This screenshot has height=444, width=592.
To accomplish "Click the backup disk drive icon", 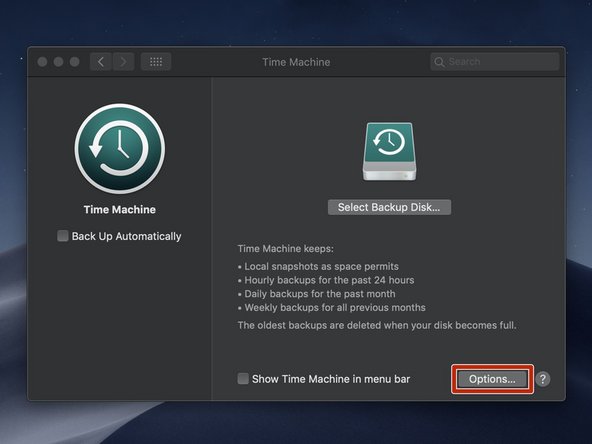I will pyautogui.click(x=389, y=151).
